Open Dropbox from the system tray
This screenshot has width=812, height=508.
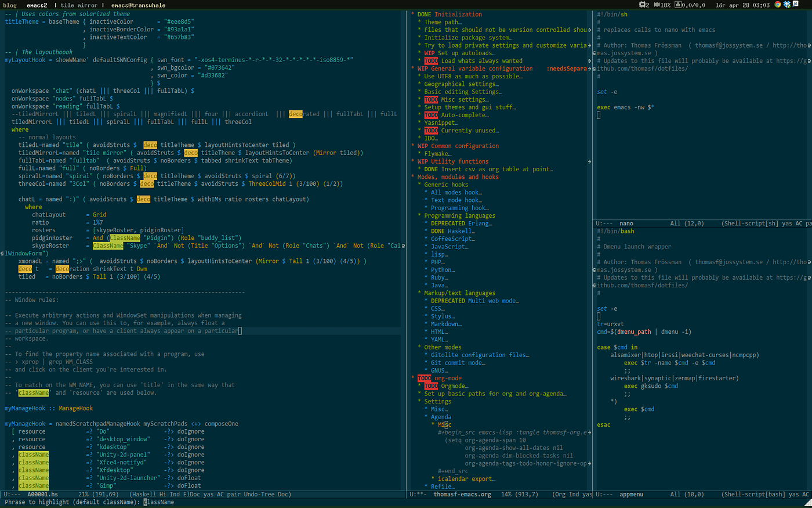point(787,5)
